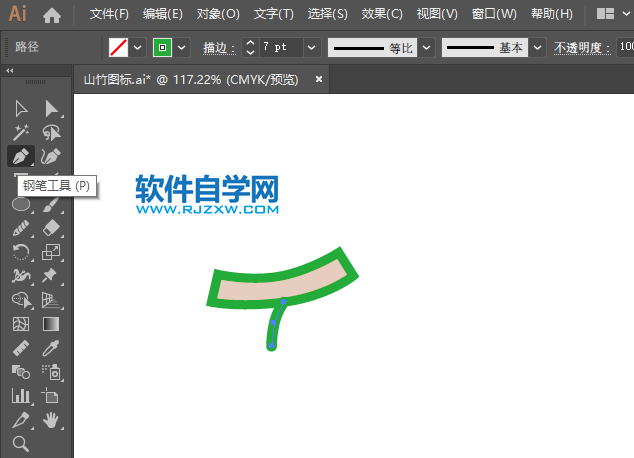Activate the Hand tool
The image size is (634, 458).
(x=52, y=420)
